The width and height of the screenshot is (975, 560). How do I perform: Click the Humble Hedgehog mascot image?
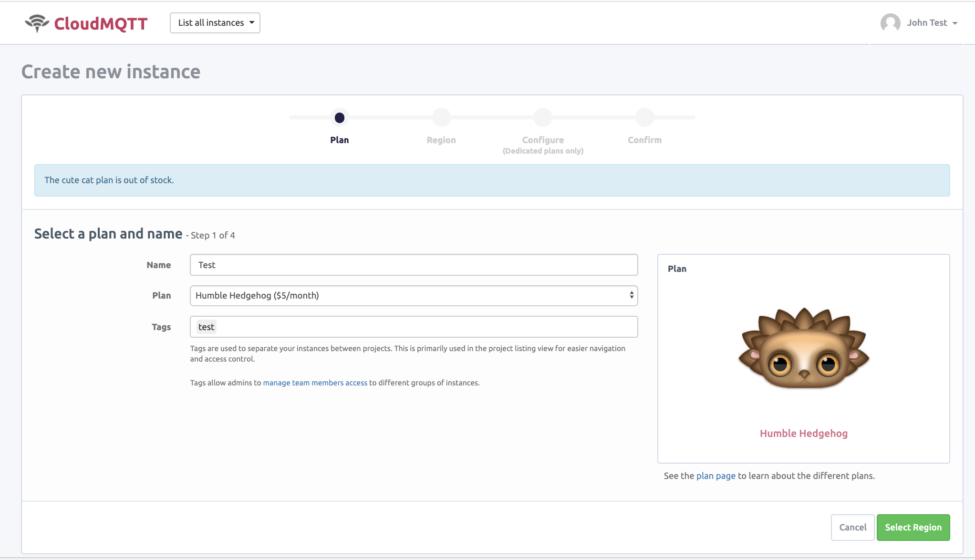tap(804, 348)
